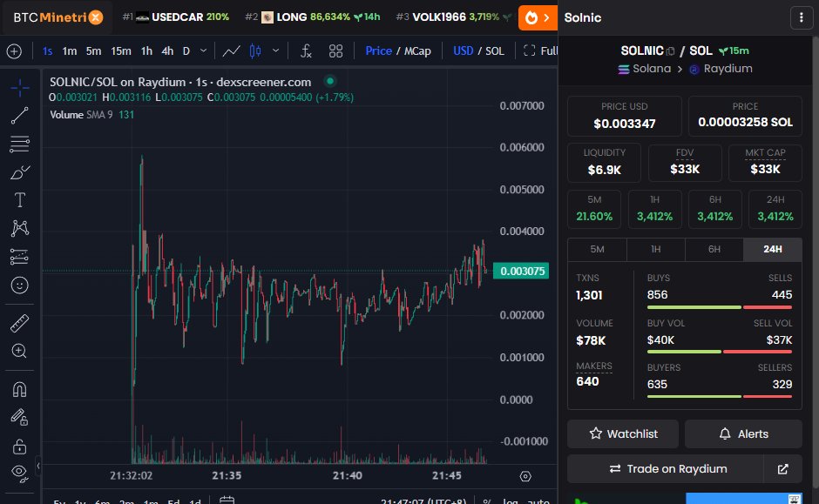Select the D daily timeframe
Screen dimensions: 819x504
[186, 51]
